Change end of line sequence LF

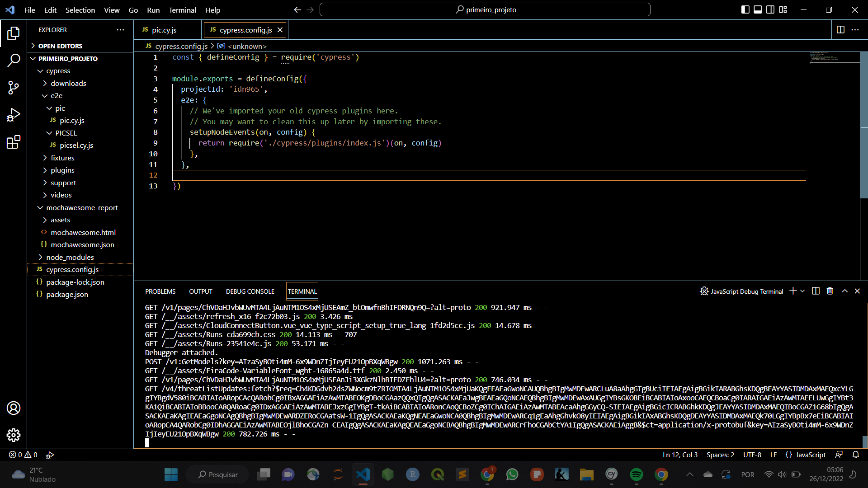tap(773, 455)
